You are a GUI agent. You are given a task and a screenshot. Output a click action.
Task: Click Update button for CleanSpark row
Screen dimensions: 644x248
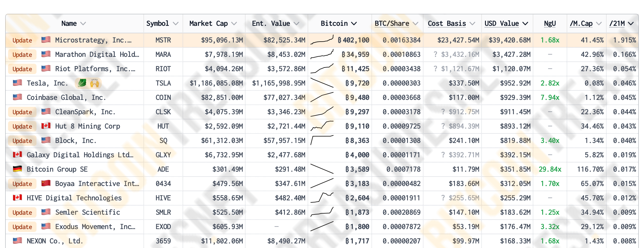pos(22,112)
